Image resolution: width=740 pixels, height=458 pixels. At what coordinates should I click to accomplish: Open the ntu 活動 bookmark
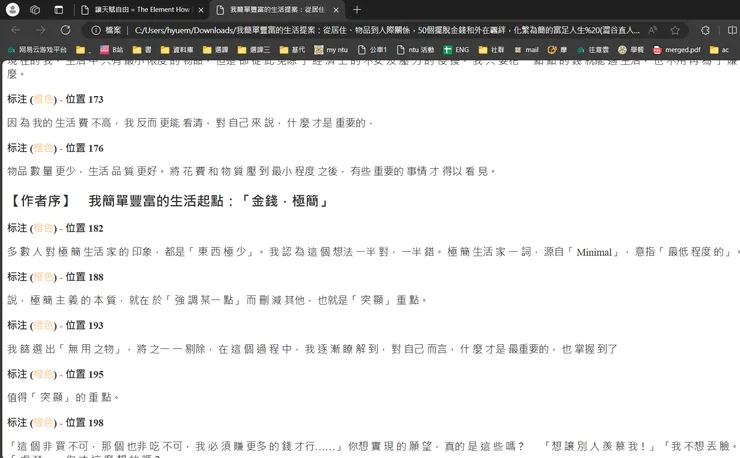[x=415, y=50]
